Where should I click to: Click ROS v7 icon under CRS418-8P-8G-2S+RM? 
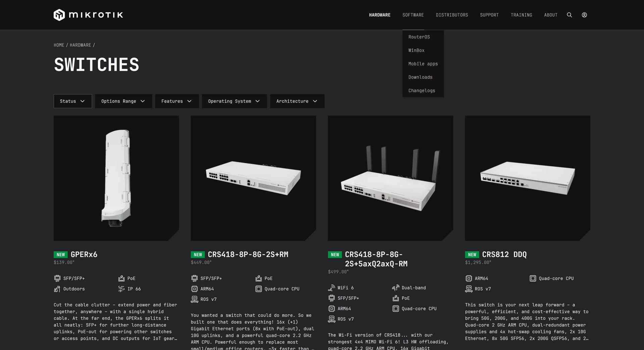pyautogui.click(x=195, y=299)
